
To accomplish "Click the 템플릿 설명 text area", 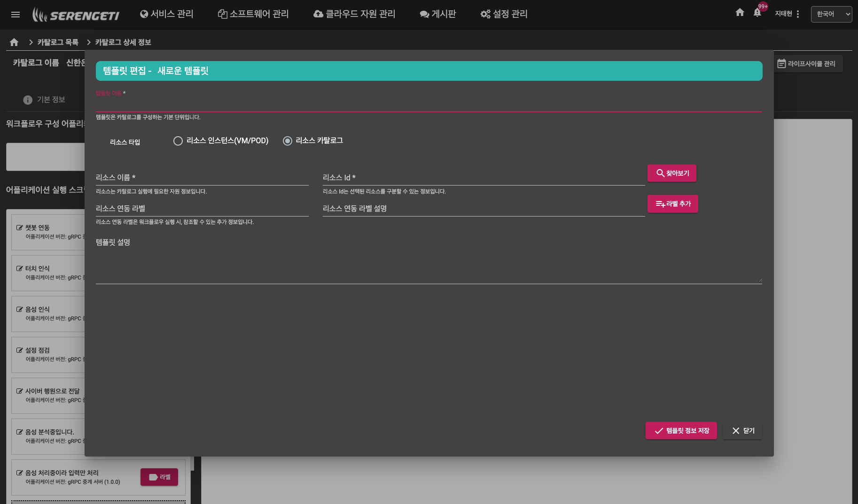I will point(428,265).
